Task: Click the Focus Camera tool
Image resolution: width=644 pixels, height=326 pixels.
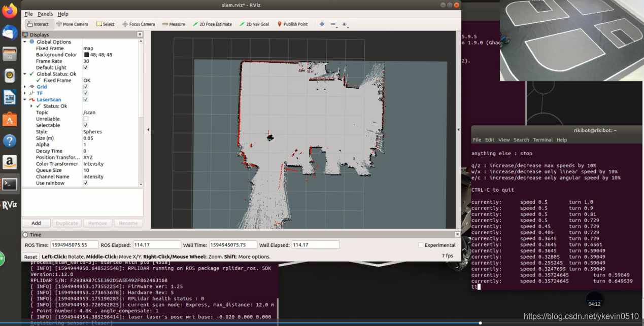Action: click(139, 24)
